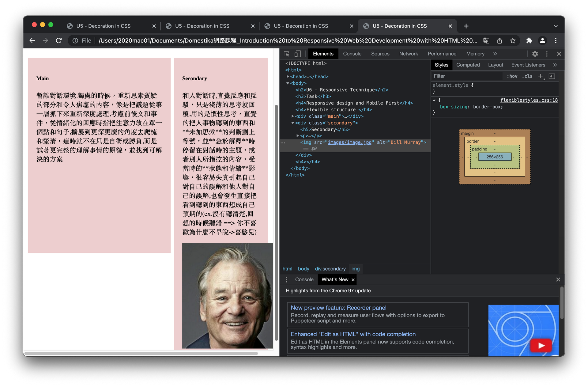The width and height of the screenshot is (588, 387).
Task: Open flexiblestyles.css:18 source link
Action: coord(529,100)
